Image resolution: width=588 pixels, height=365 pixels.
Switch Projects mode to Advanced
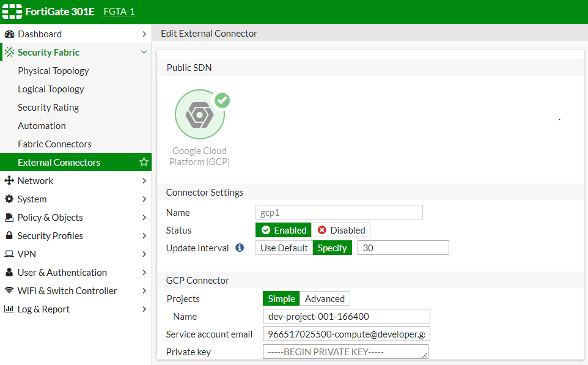pos(325,298)
